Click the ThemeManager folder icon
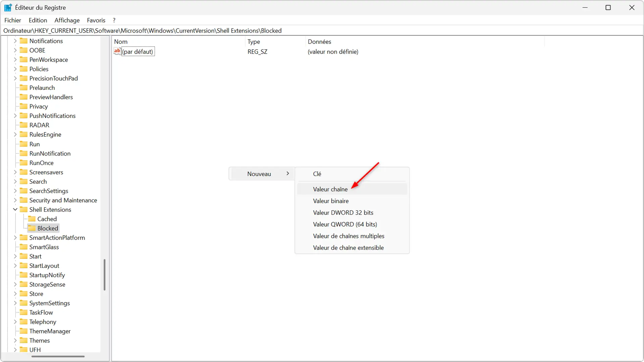Viewport: 644px width, 362px height. (x=23, y=331)
